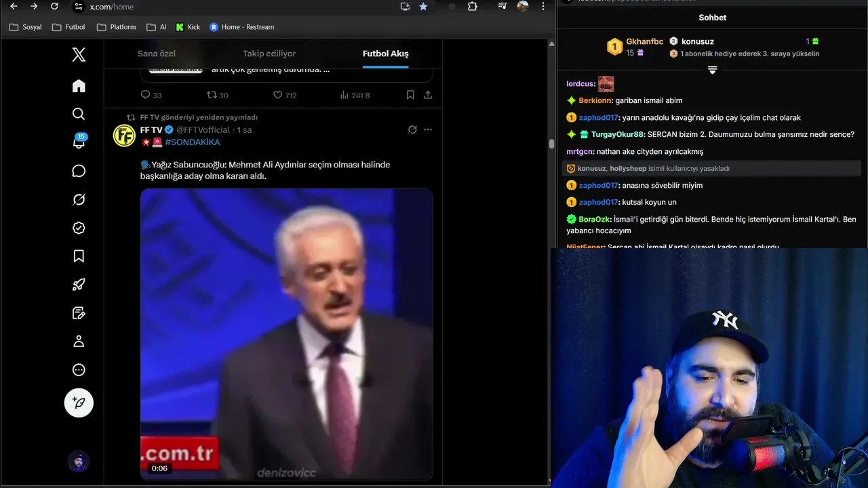Open Bookmarks in the X sidebar
Viewport: 868px width, 488px height.
click(x=79, y=256)
